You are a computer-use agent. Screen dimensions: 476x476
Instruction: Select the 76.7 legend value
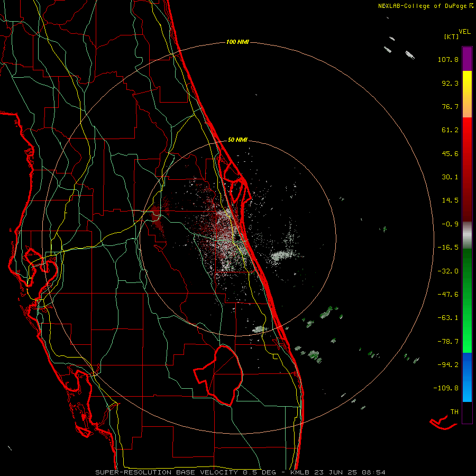click(x=450, y=106)
